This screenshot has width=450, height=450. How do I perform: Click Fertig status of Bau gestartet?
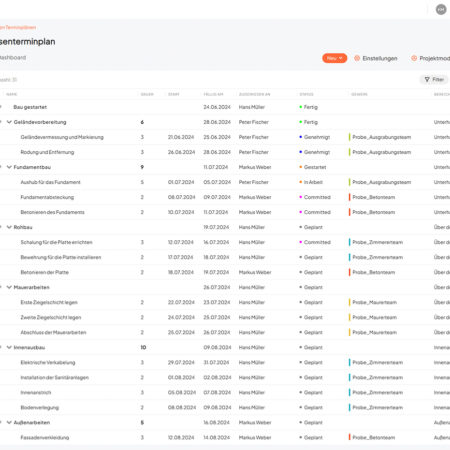pyautogui.click(x=308, y=107)
